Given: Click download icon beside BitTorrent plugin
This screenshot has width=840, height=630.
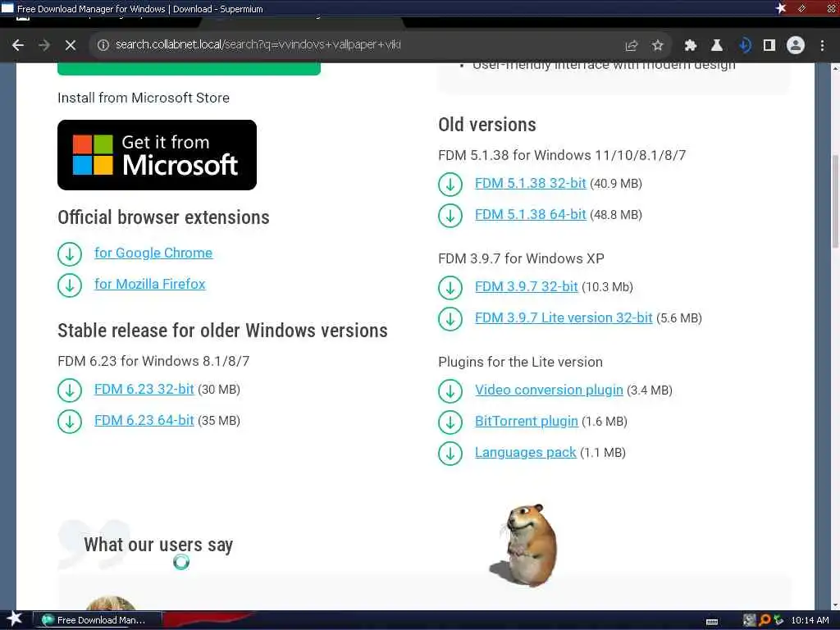Looking at the screenshot, I should click(450, 422).
